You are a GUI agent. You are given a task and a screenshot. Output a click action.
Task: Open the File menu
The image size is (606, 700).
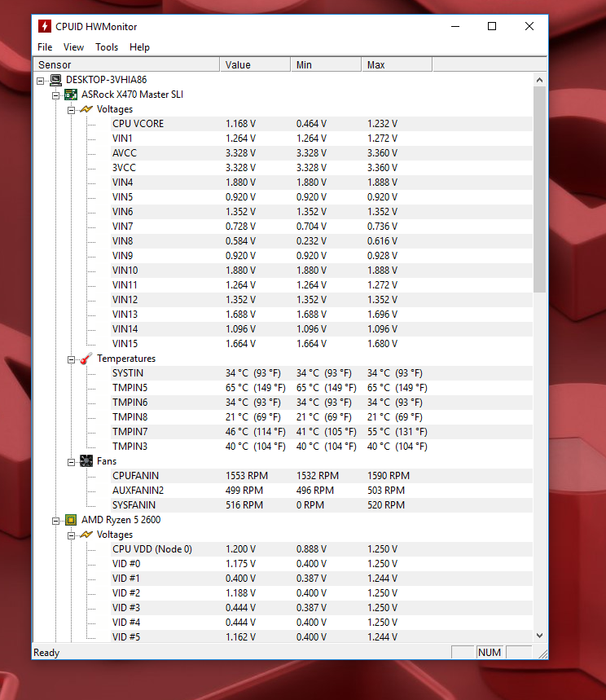click(x=45, y=47)
